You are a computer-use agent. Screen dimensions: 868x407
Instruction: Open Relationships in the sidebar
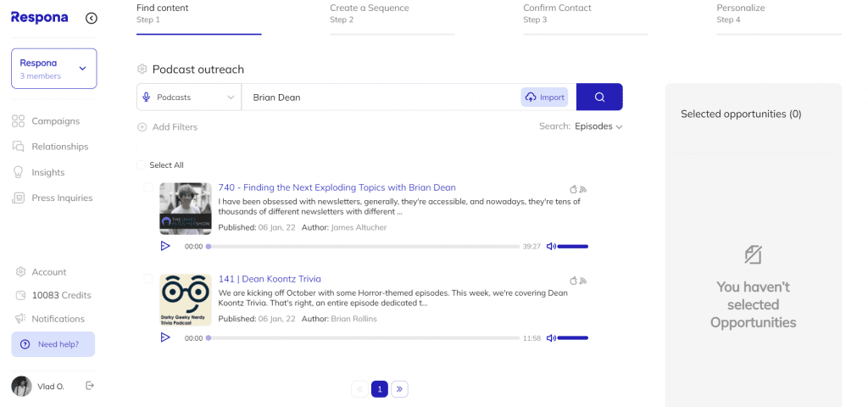(60, 147)
